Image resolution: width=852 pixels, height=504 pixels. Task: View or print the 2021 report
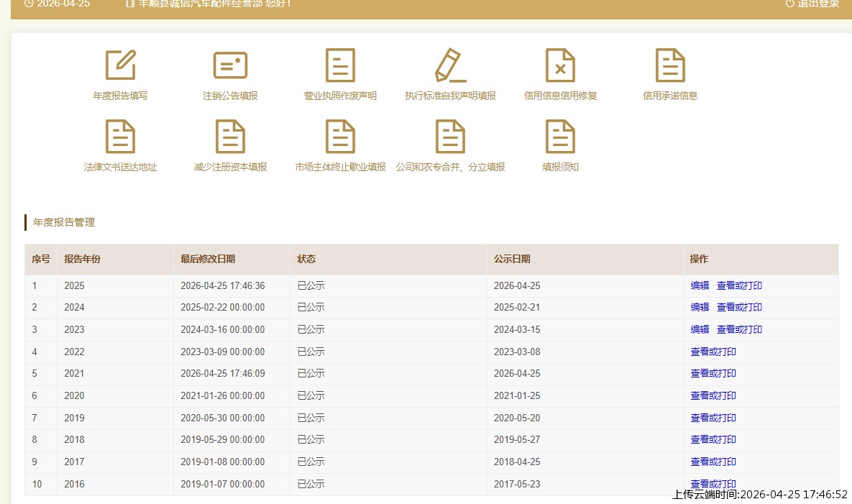coord(713,373)
